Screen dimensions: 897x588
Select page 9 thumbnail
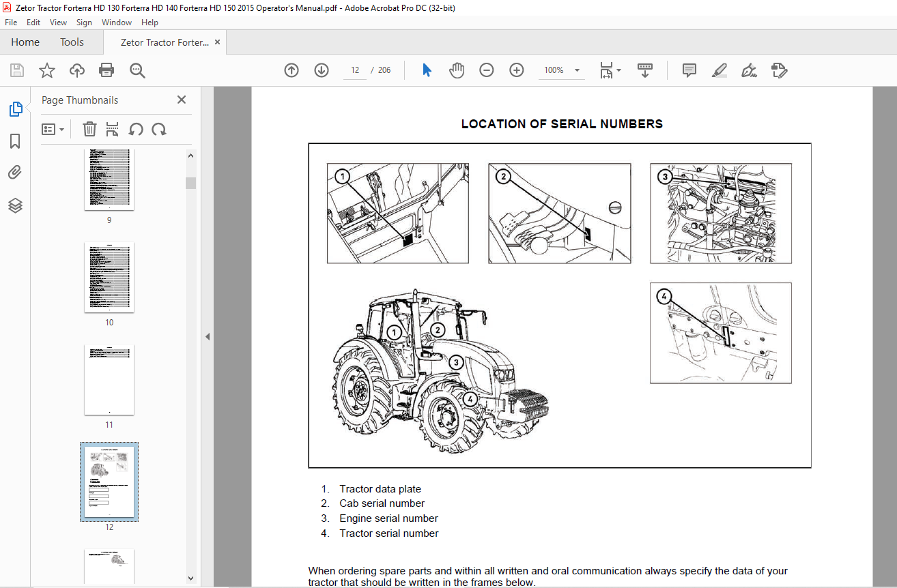point(109,179)
